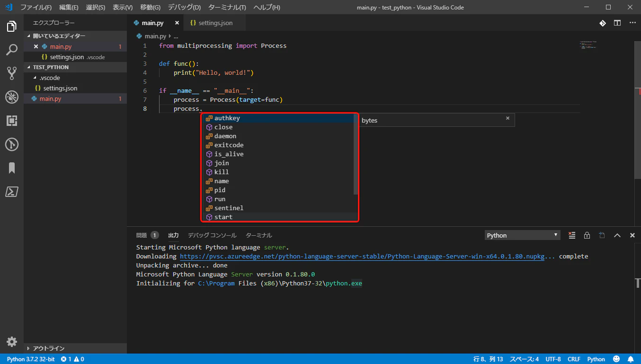641x364 pixels.
Task: Collapse the 開いているエディター section
Action: (75, 36)
